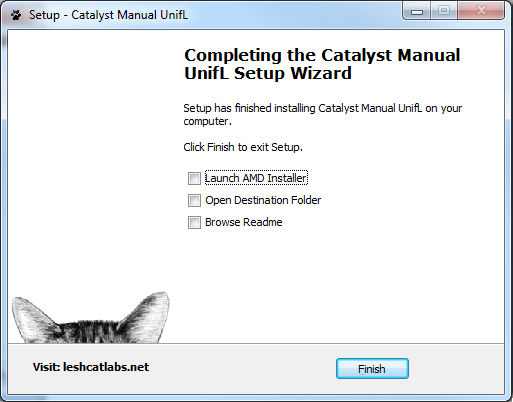
Task: Click the paw icon in title bar
Action: pyautogui.click(x=16, y=15)
